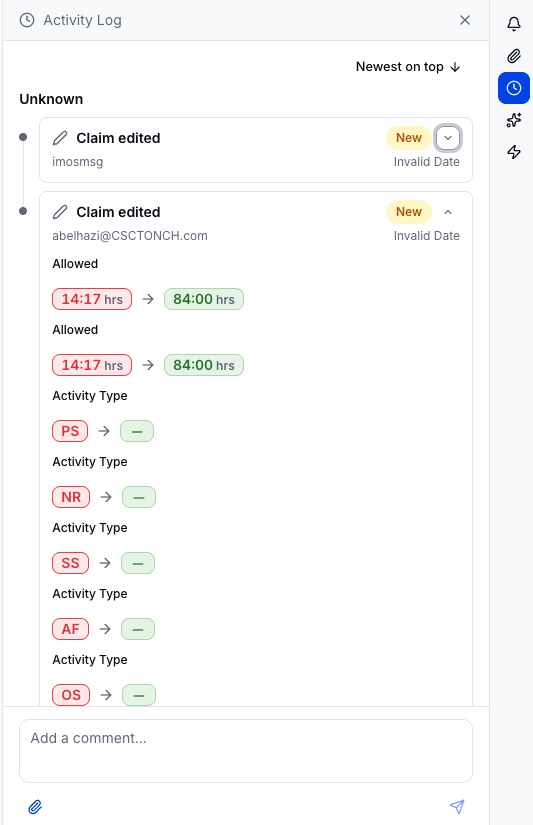Image resolution: width=533 pixels, height=825 pixels.
Task: Send the comment with paper plane icon
Action: [457, 807]
